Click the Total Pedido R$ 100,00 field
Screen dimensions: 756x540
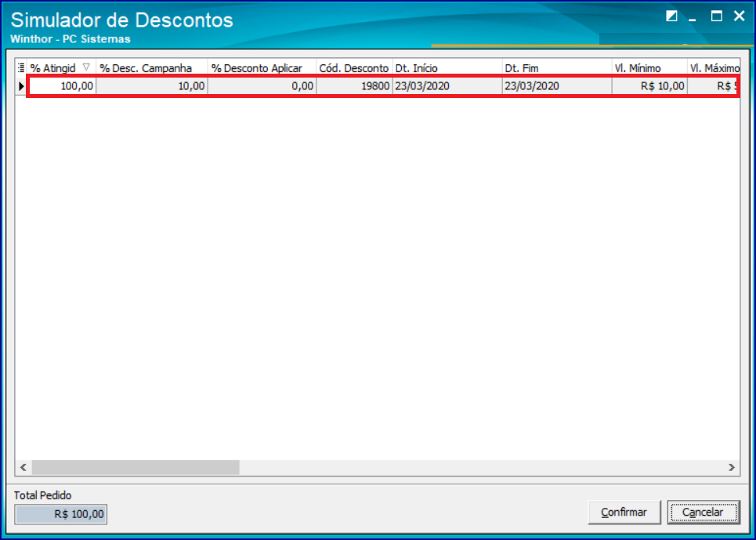pos(61,514)
